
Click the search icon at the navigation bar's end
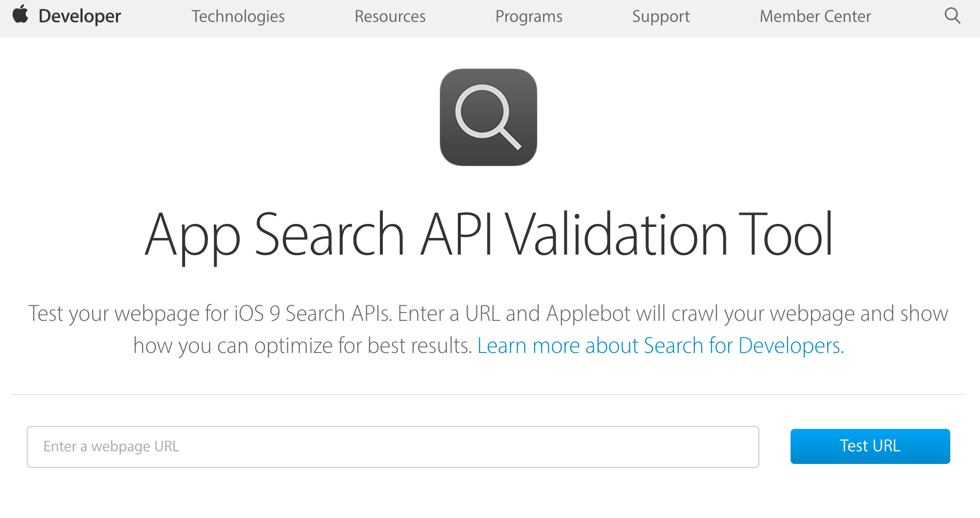click(x=953, y=16)
